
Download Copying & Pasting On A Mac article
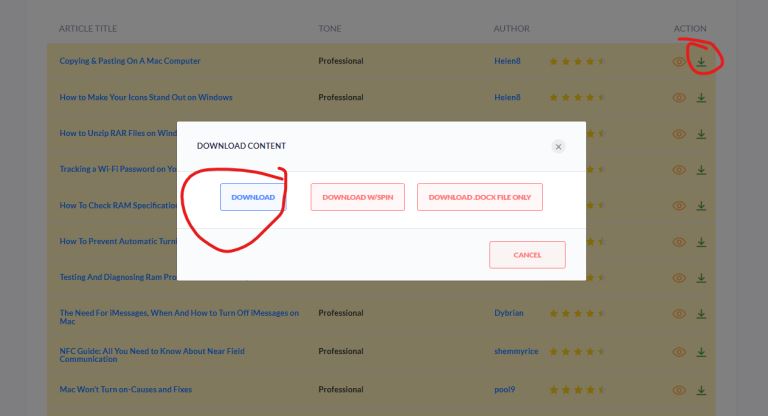[701, 62]
